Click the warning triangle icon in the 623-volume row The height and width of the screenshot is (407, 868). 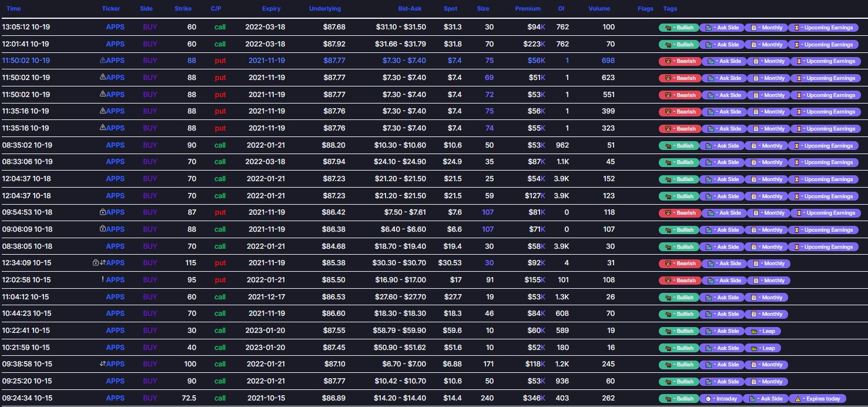[x=103, y=77]
